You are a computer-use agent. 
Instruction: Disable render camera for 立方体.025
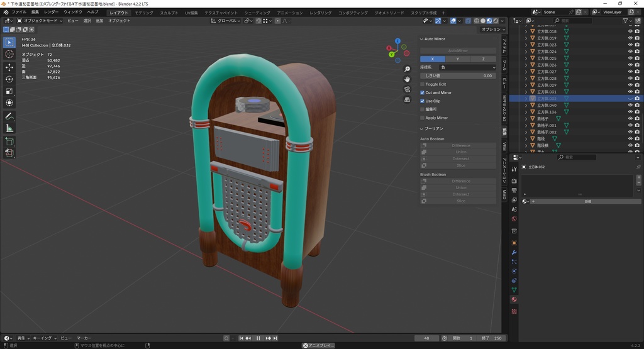pyautogui.click(x=637, y=58)
